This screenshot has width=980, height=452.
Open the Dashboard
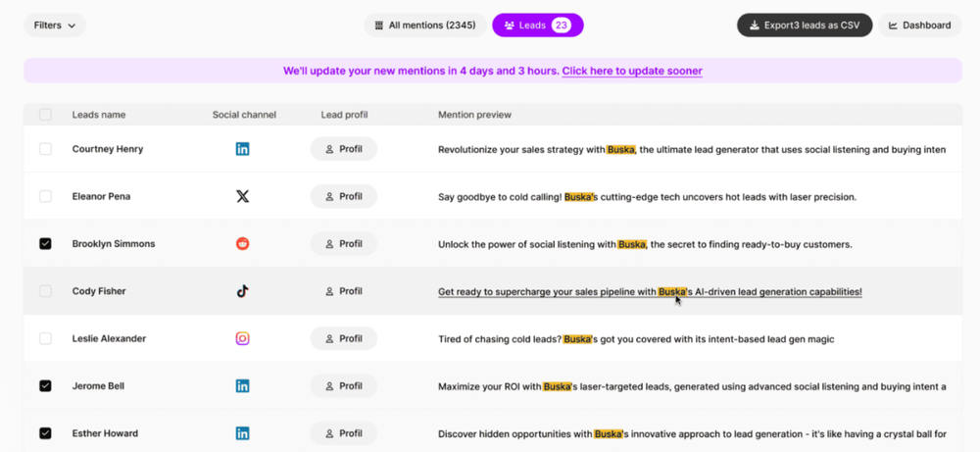tap(919, 25)
